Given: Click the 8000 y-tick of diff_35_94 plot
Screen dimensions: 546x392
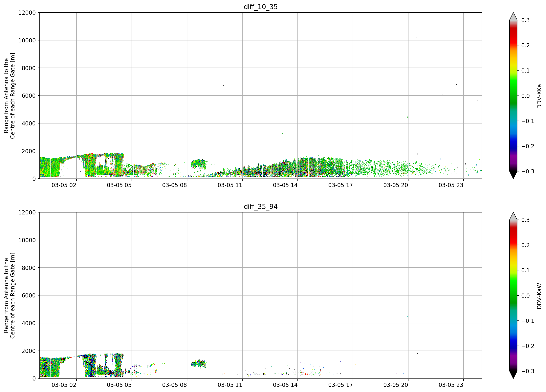Looking at the screenshot, I should pos(29,268).
